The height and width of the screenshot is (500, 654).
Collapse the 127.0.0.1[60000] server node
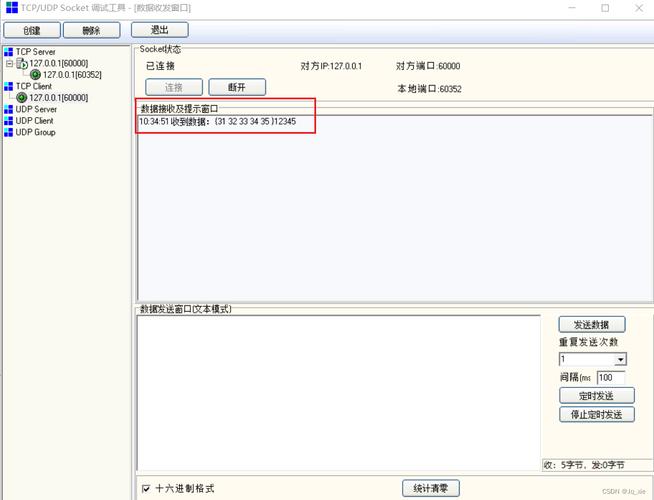pos(9,63)
